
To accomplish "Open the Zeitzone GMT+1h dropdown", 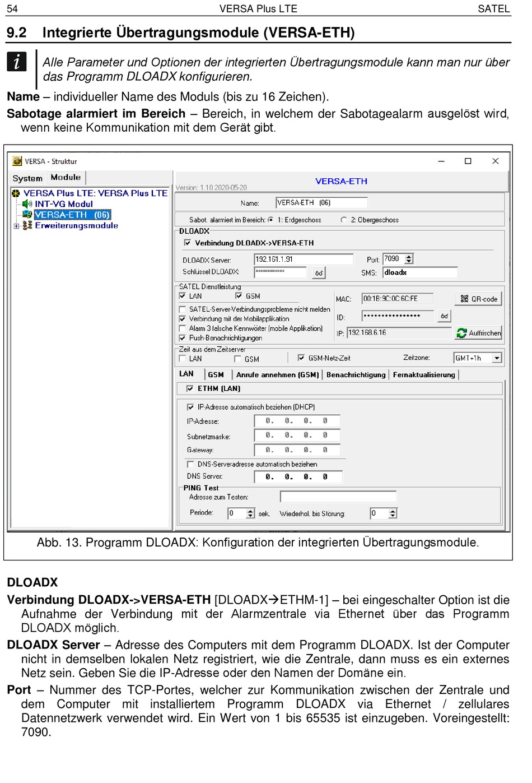I will (x=497, y=358).
